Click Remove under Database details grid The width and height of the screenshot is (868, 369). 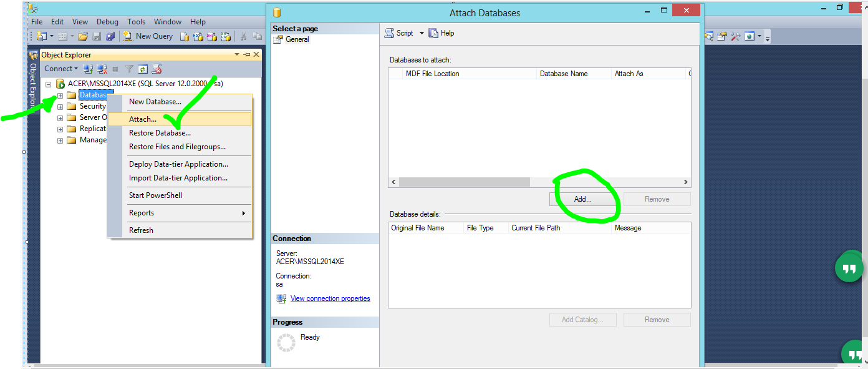tap(657, 320)
